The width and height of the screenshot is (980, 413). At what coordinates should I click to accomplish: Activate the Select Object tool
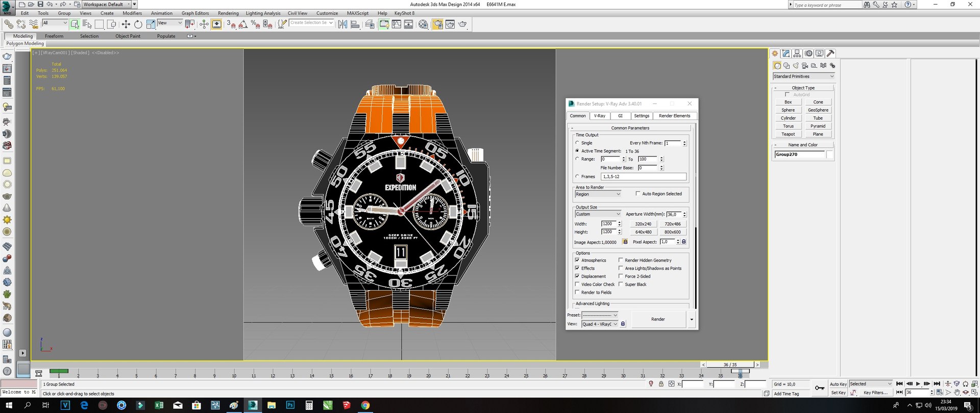(x=75, y=24)
